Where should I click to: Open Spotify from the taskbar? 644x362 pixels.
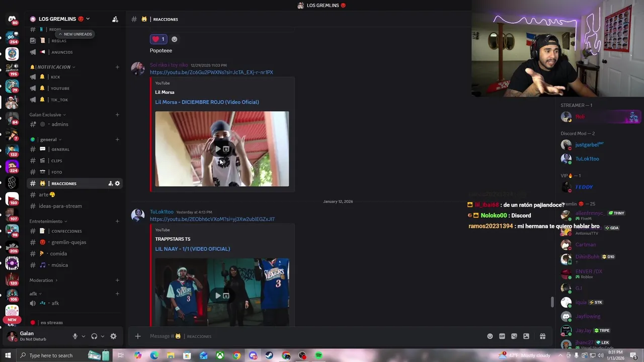(318, 355)
